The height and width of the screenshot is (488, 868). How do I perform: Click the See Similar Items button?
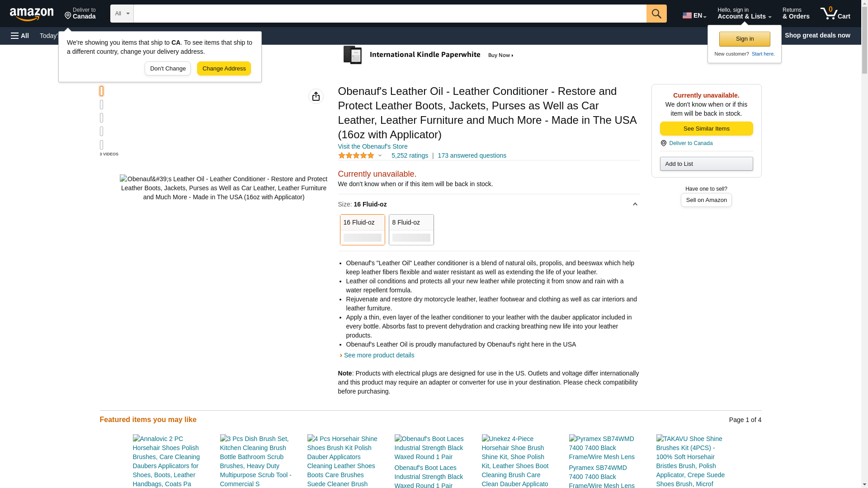click(x=706, y=129)
